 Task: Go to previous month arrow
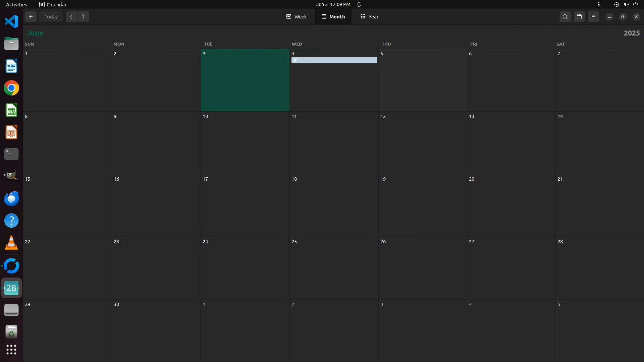point(71,17)
